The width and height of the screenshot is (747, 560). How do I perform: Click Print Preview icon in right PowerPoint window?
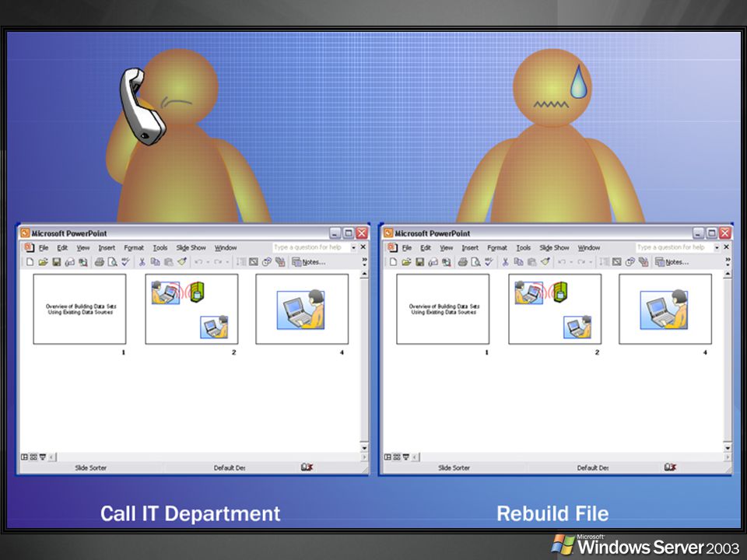click(x=475, y=262)
